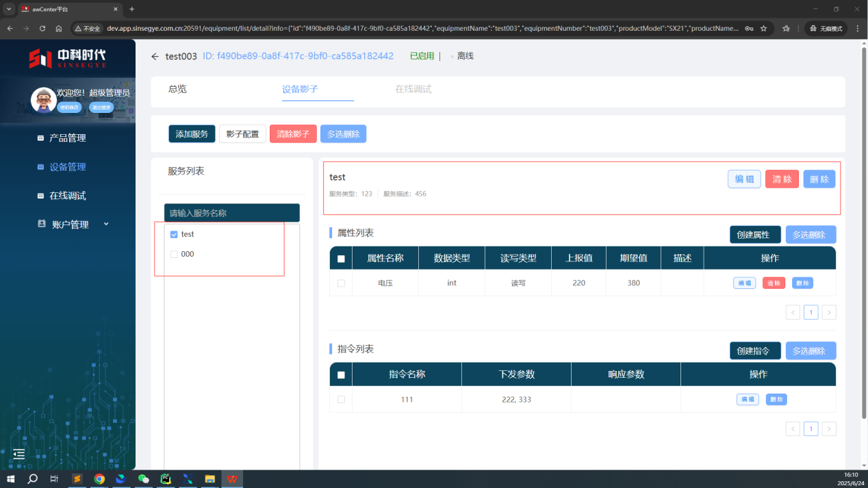This screenshot has width=868, height=488.
Task: Open 产品管理 in the sidebar
Action: click(67, 138)
